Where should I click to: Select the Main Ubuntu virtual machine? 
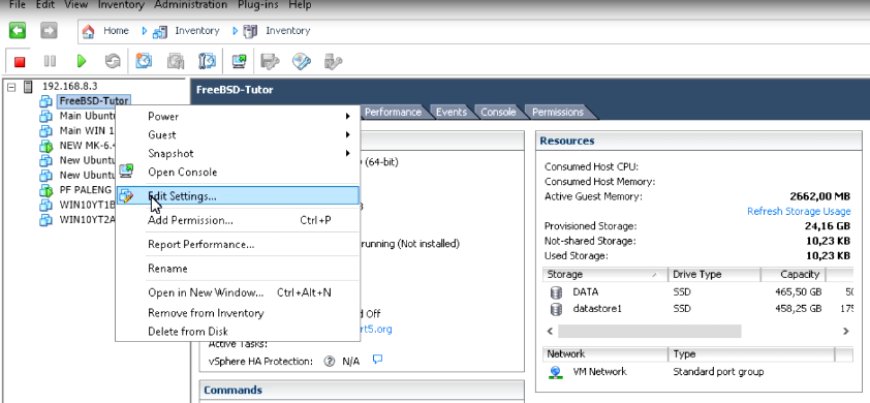87,116
